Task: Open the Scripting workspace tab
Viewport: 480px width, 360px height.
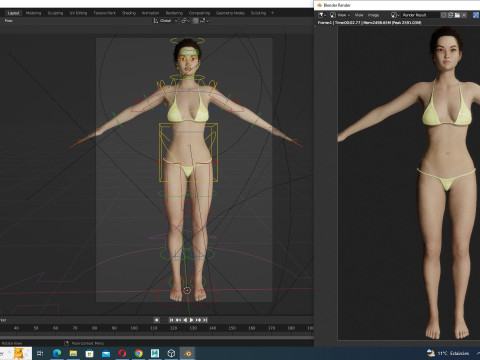Action: (x=258, y=13)
